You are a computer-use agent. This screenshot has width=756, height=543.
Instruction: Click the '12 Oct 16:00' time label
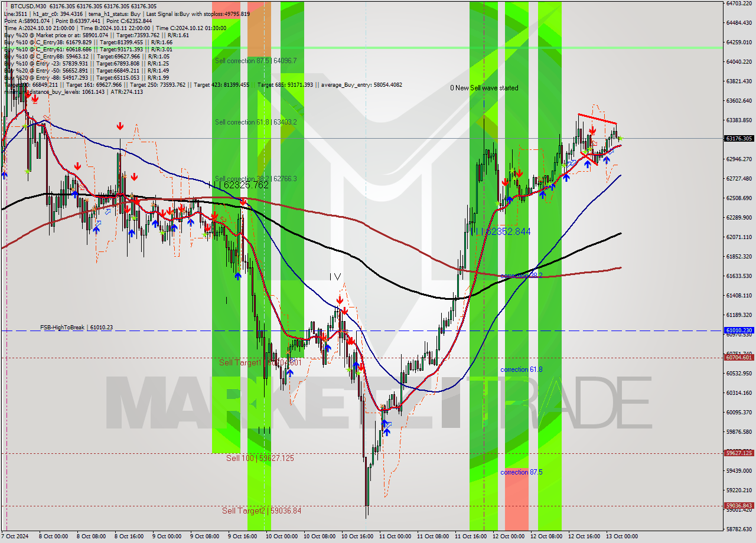584,537
